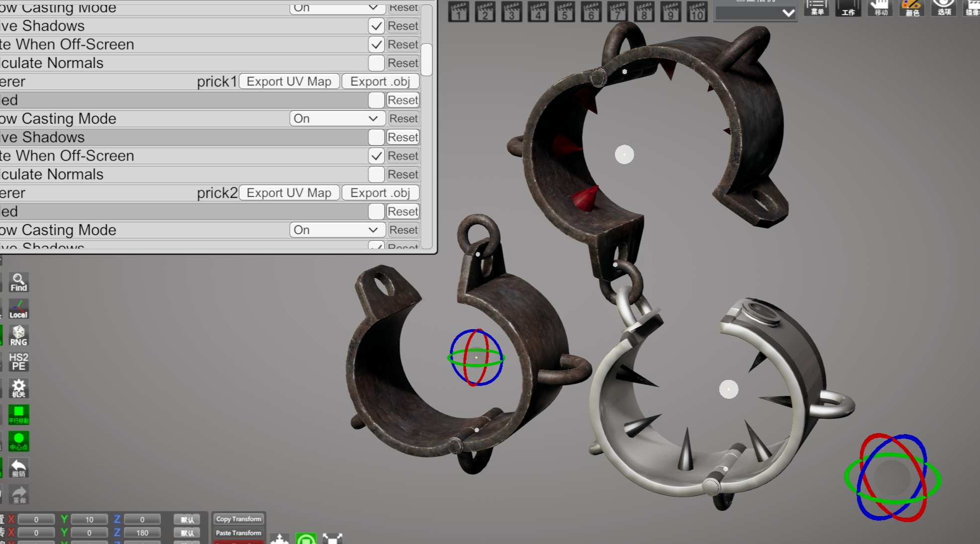Screen dimensions: 980x544
Task: Export .obj for prick2
Action: pyautogui.click(x=381, y=193)
